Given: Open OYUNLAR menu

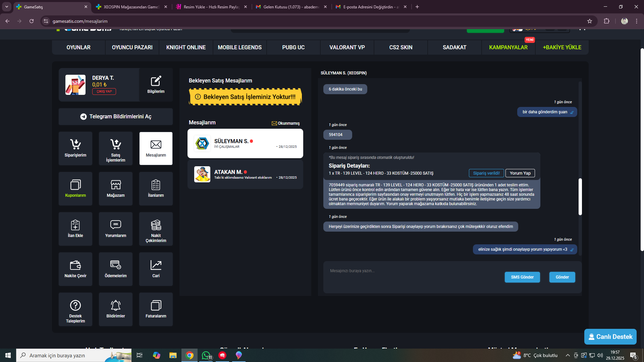Looking at the screenshot, I should point(78,47).
